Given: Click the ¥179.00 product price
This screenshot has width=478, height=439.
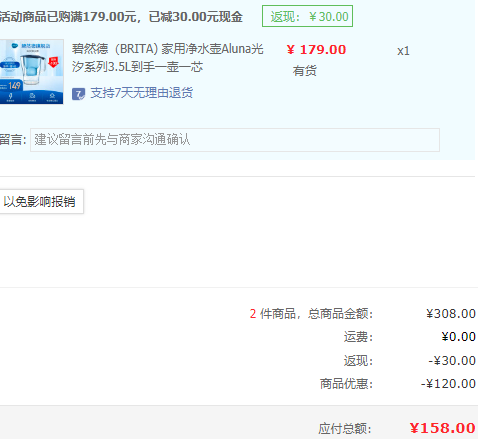Looking at the screenshot, I should click(x=316, y=50).
